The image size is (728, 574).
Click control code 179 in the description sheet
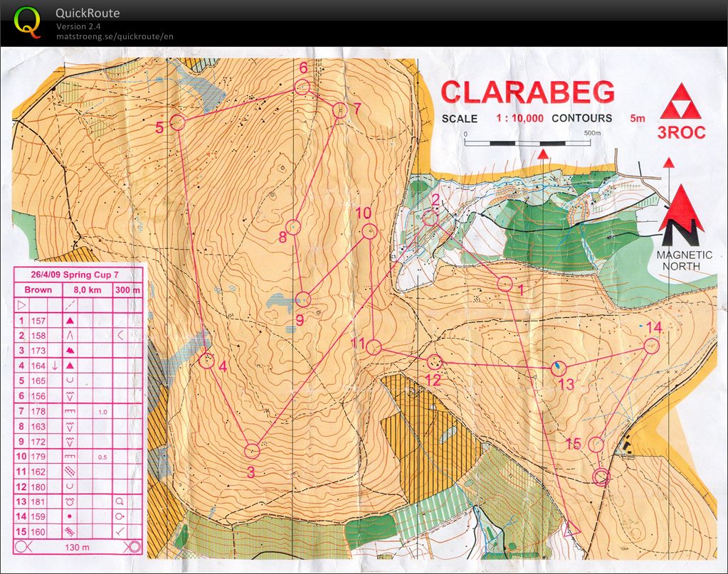(x=38, y=457)
